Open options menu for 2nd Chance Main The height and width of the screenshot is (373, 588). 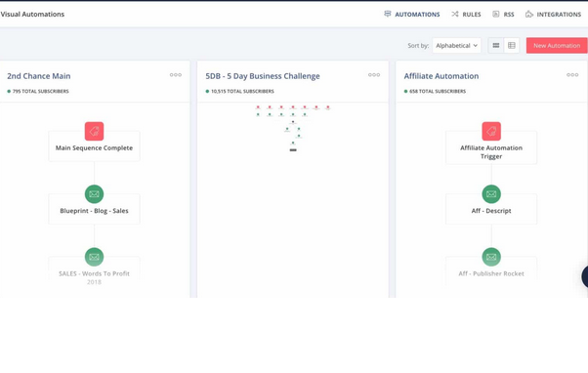click(176, 75)
